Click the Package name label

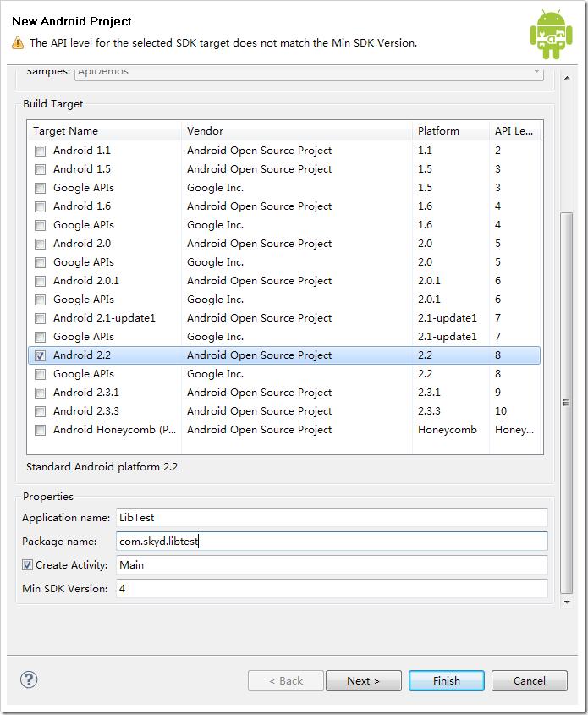(x=59, y=542)
